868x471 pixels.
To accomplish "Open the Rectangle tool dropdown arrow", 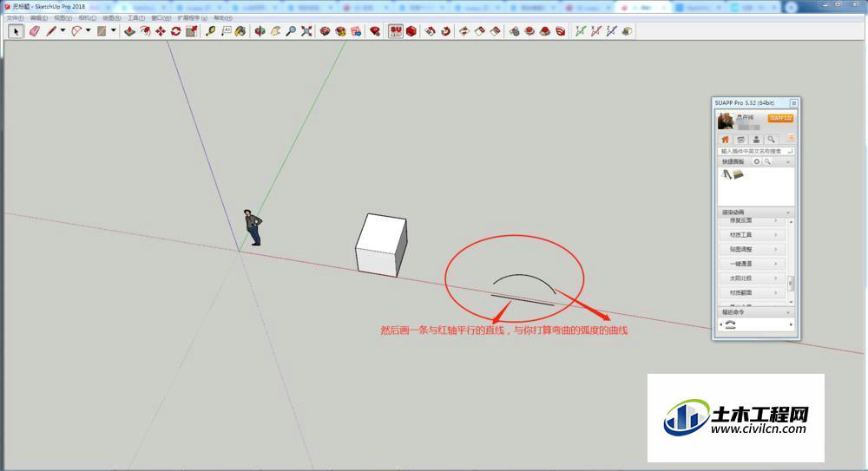I will point(114,31).
